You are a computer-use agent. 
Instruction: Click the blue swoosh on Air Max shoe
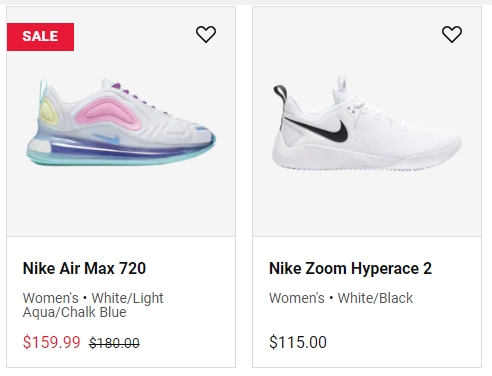coord(107,139)
